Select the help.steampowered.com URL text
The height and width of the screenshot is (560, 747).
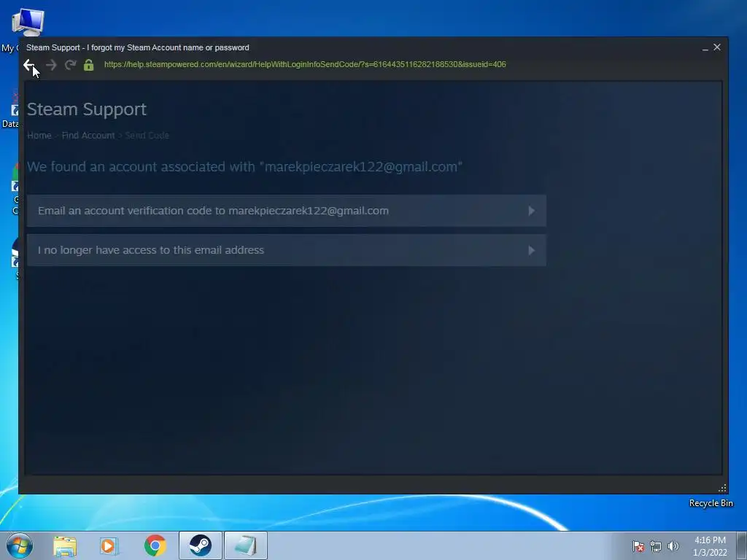305,64
